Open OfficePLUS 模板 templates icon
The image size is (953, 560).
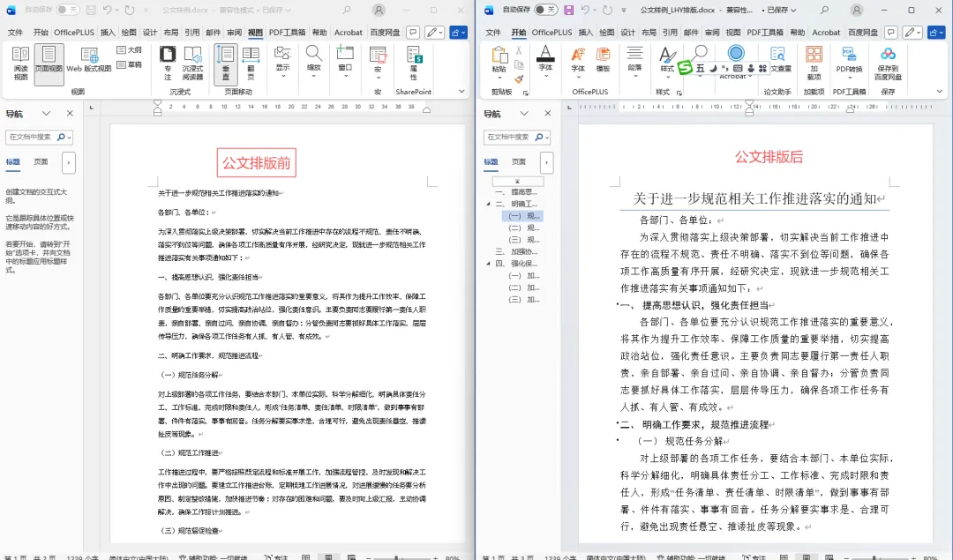tap(603, 61)
